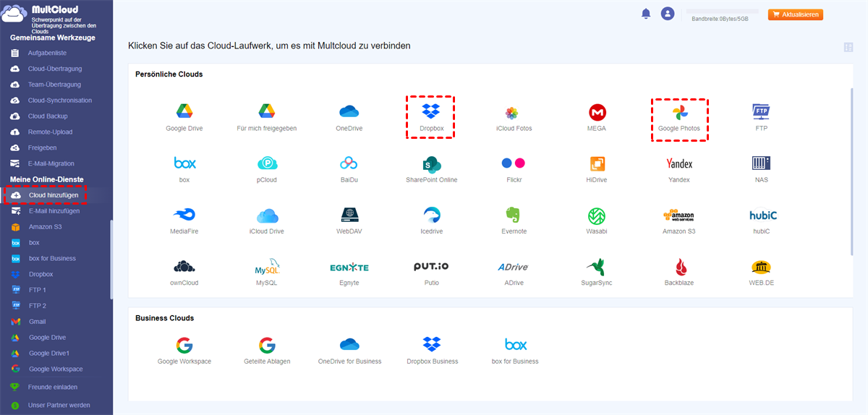The height and width of the screenshot is (415, 868).
Task: Connect the Yandex cloud
Action: coord(679,163)
